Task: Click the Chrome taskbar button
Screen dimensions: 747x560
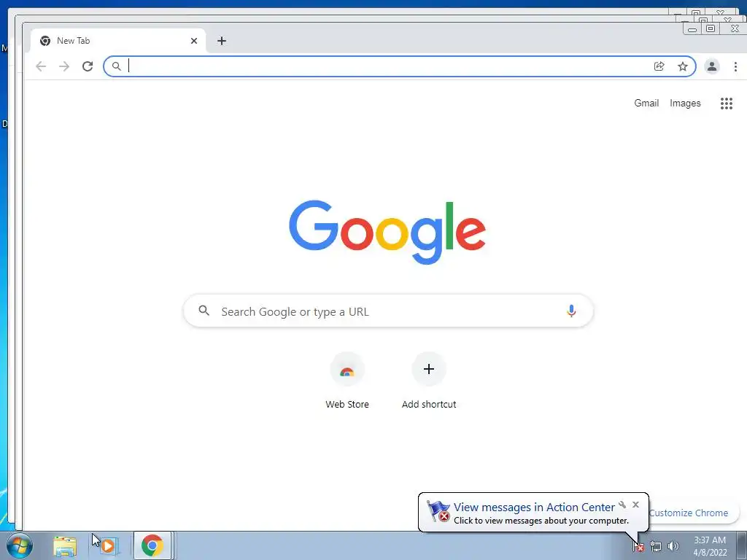Action: (x=152, y=545)
